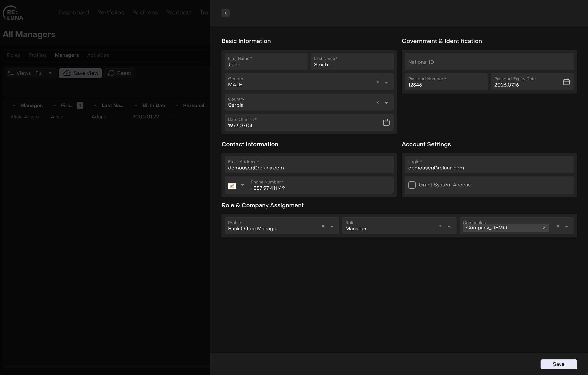
Task: Expand the Companies dropdown arrow
Action: coord(566,227)
